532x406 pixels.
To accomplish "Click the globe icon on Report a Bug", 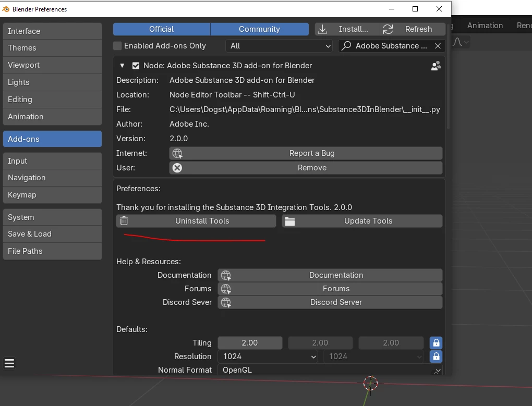I will 177,154.
